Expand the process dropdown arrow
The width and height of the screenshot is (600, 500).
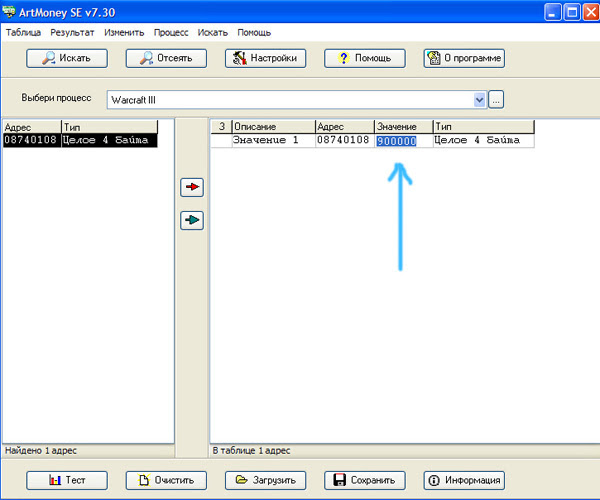point(479,100)
